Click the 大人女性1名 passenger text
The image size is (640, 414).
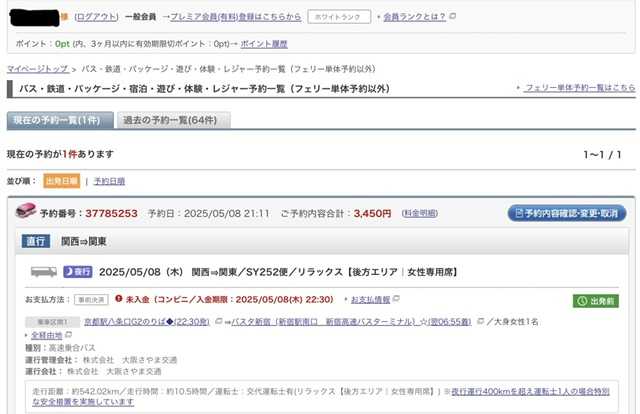516,322
